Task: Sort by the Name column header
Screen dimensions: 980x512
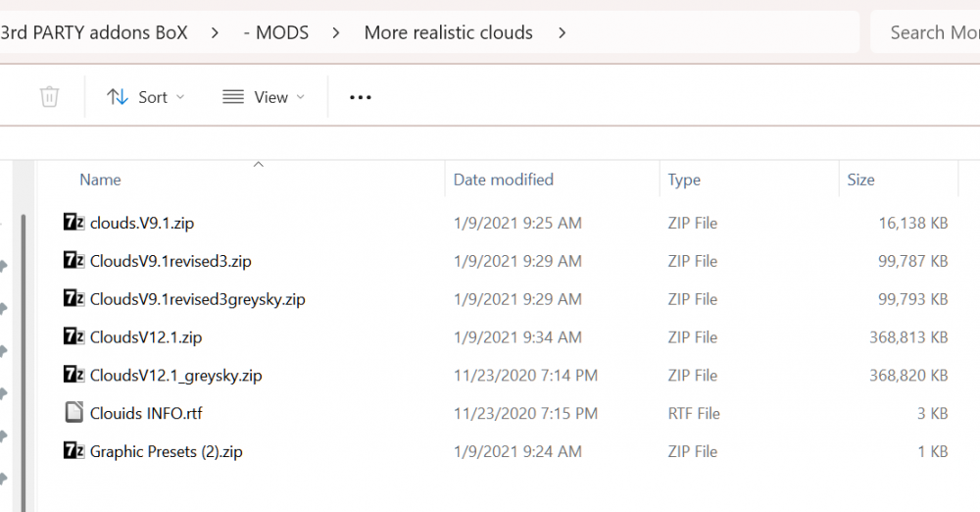Action: pos(100,179)
